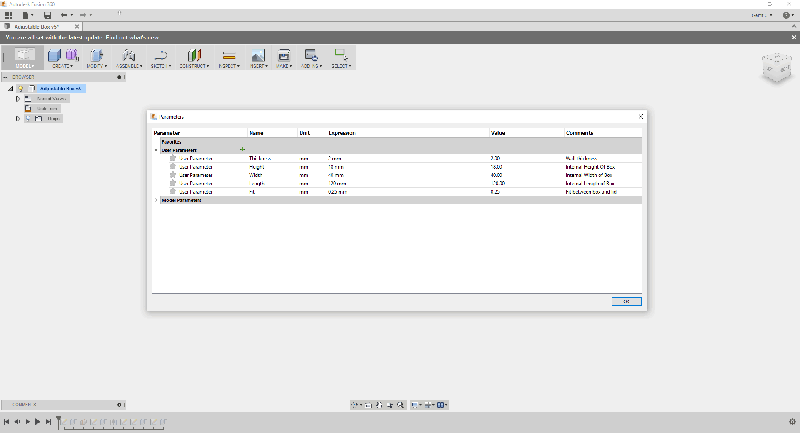800x433 pixels.
Task: Open the Create toolbar menu
Action: click(x=63, y=57)
